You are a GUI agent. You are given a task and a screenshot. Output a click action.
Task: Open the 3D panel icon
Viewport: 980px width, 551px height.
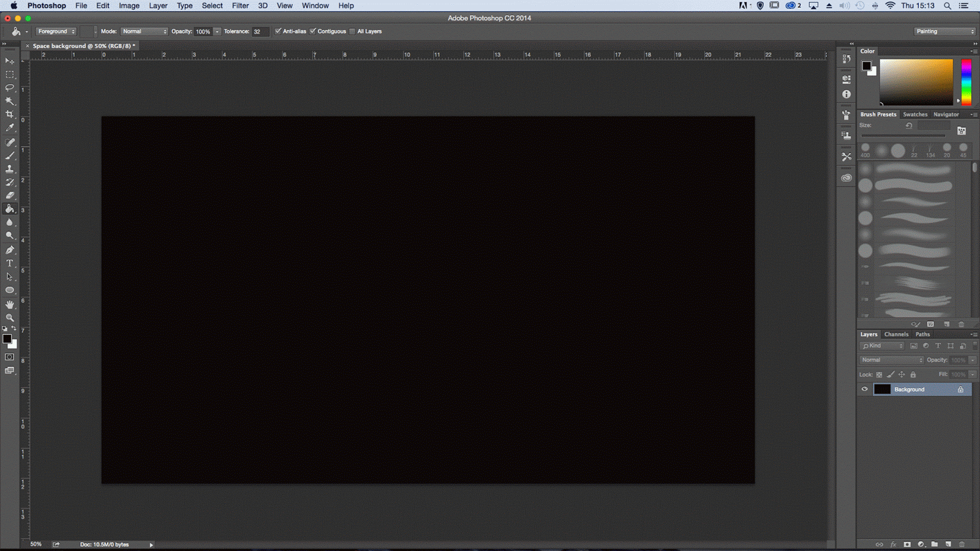[846, 79]
